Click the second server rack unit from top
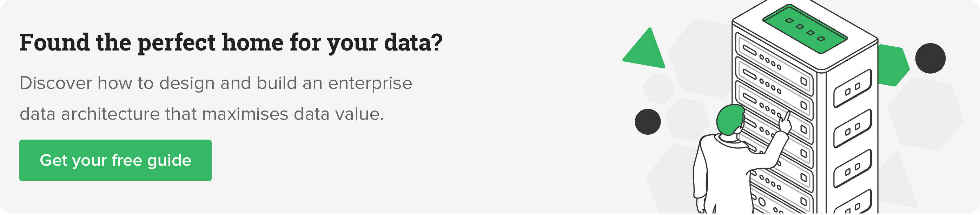This screenshot has width=980, height=215. point(774,87)
